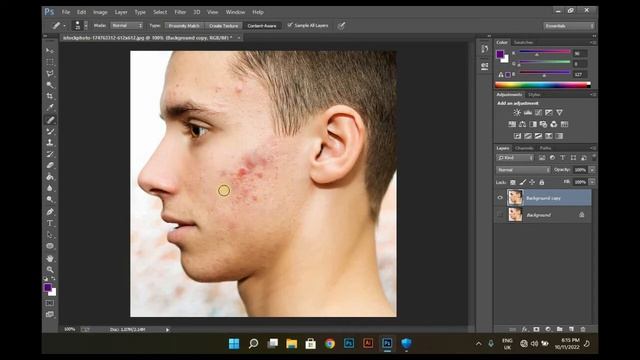Add Brightness/Contrast adjustment icon

517,112
